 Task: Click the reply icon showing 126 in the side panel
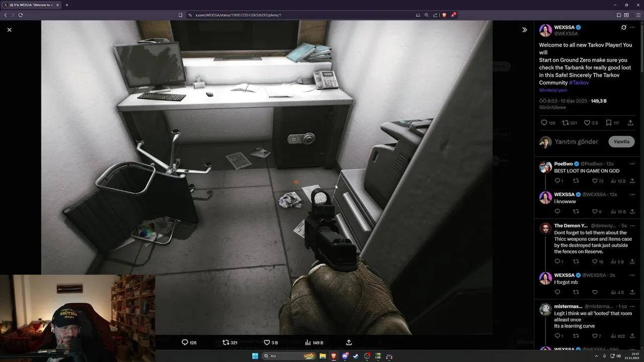(x=544, y=123)
